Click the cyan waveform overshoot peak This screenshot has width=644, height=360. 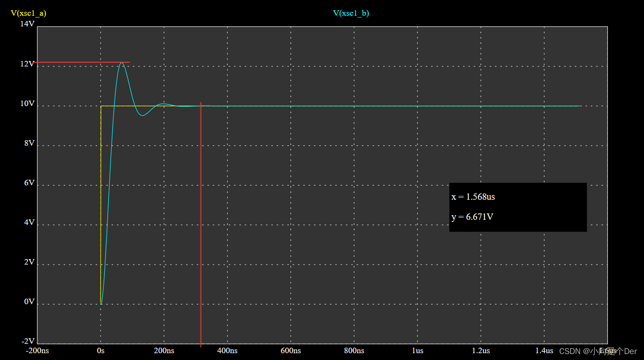122,63
